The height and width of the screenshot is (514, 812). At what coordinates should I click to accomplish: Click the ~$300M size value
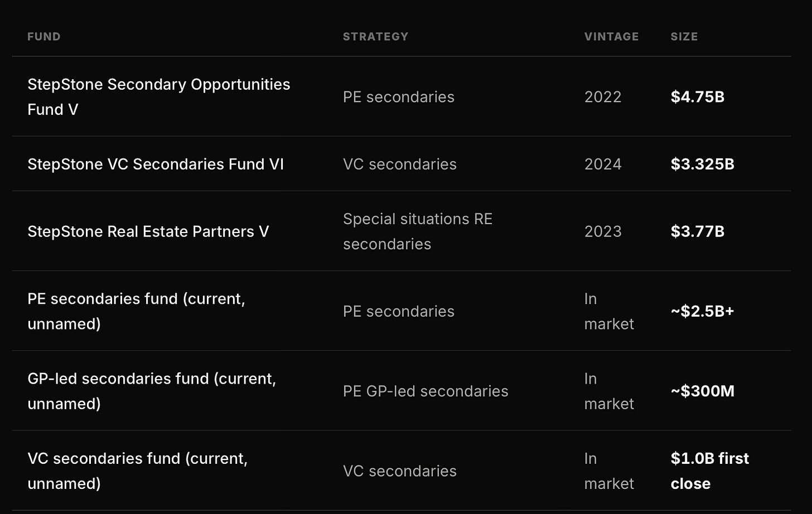[702, 391]
